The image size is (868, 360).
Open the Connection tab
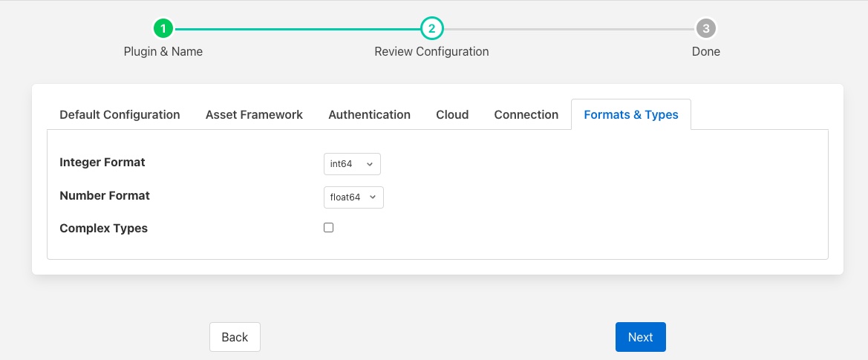(526, 115)
